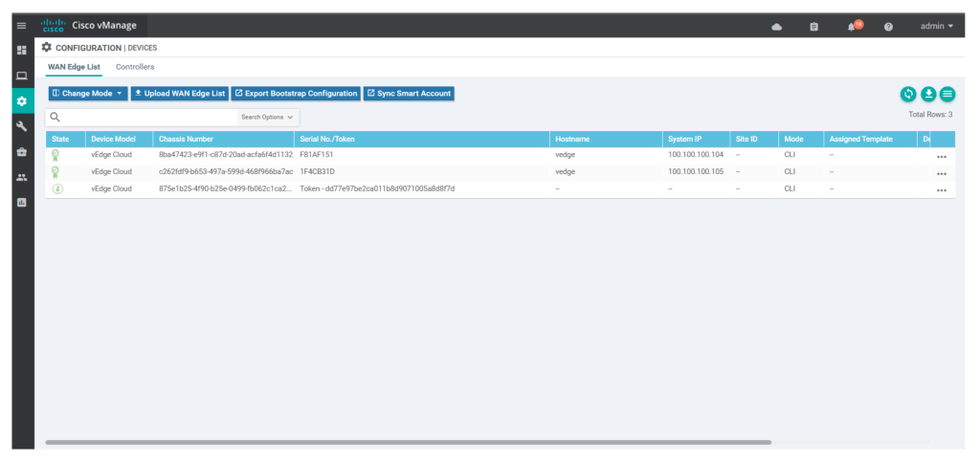Click the device search input field

(x=148, y=117)
